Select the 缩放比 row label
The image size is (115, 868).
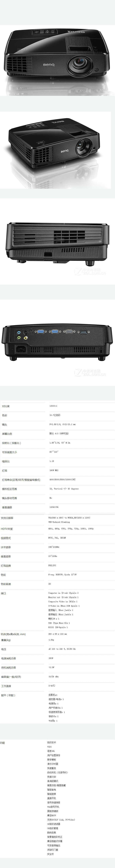pyautogui.click(x=6, y=461)
